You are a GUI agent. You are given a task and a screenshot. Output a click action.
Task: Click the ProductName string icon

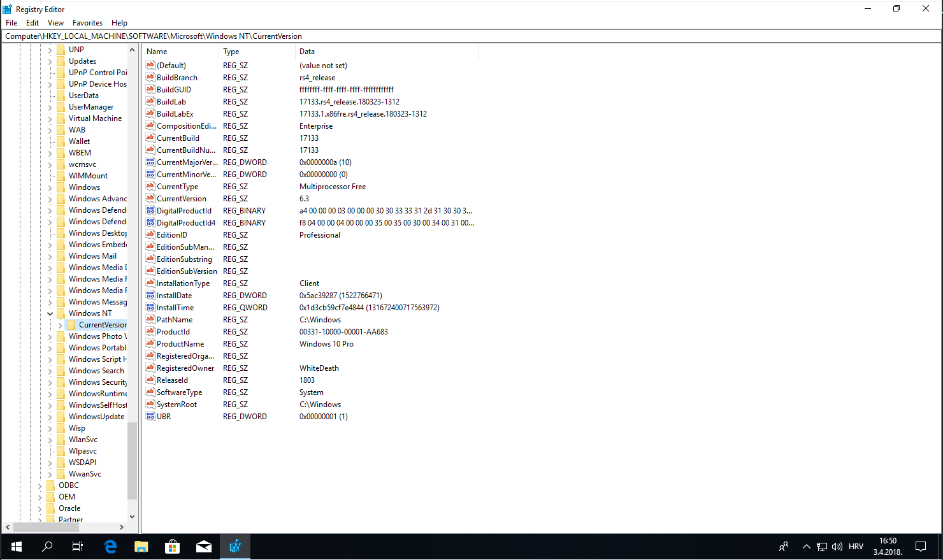click(150, 343)
